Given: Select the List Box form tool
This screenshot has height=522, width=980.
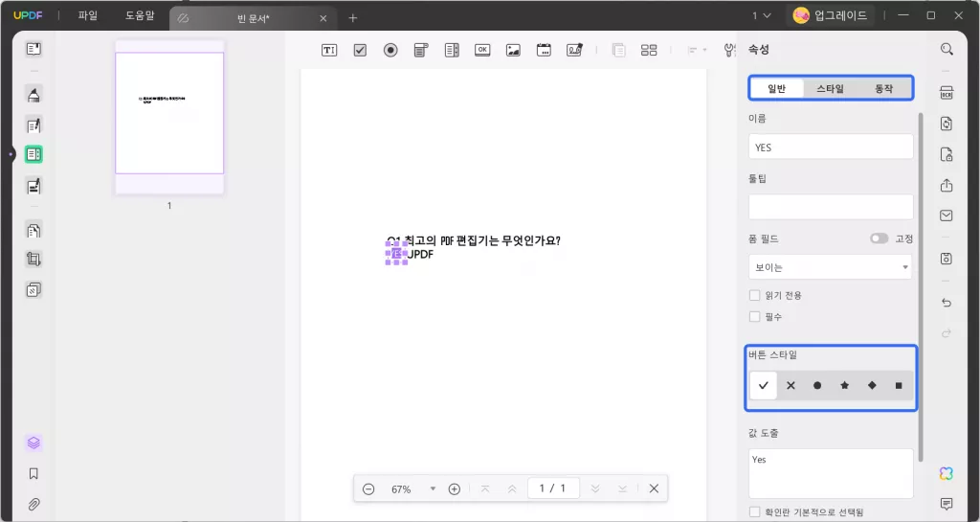Looking at the screenshot, I should [452, 51].
